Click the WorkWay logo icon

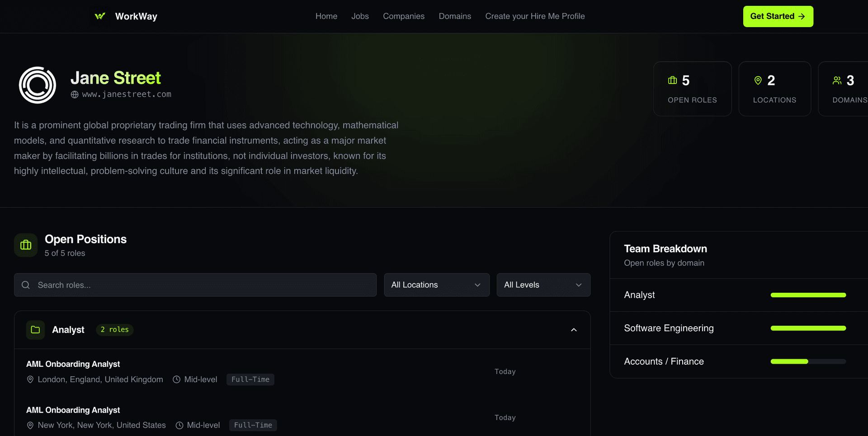click(99, 16)
